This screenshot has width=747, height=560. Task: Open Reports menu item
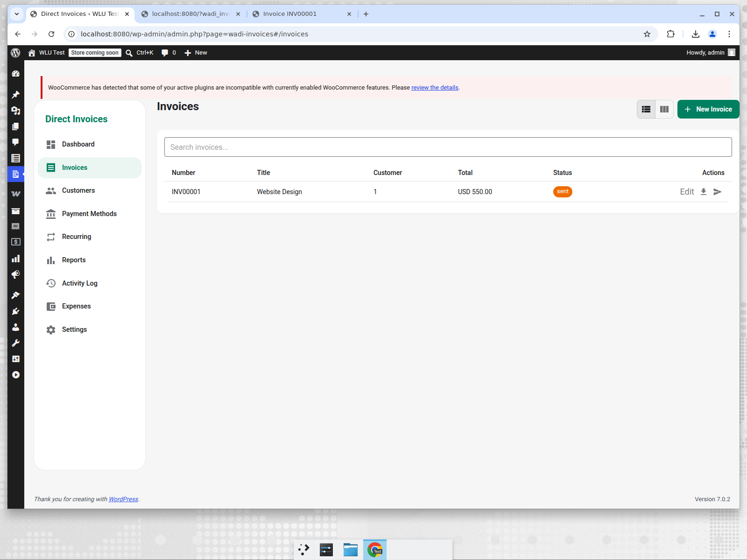[90, 260]
